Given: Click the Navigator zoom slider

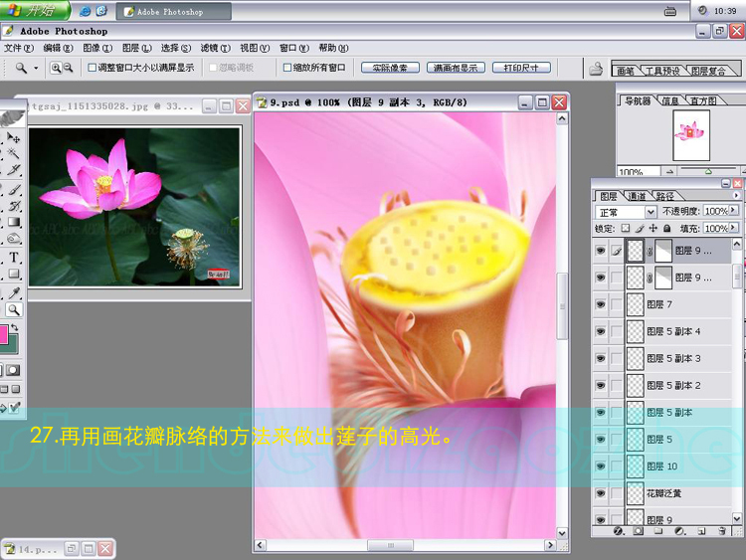Looking at the screenshot, I should point(708,171).
